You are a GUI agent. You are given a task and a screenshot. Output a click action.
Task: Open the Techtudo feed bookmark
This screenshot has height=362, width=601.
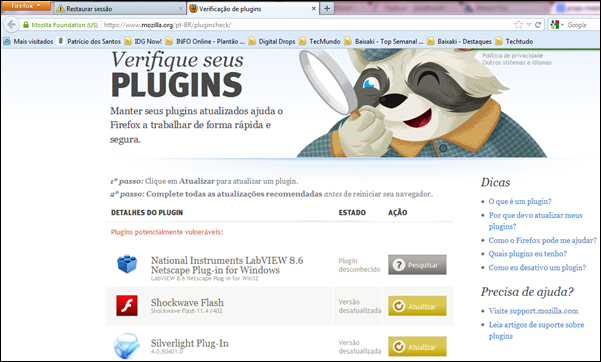click(514, 41)
